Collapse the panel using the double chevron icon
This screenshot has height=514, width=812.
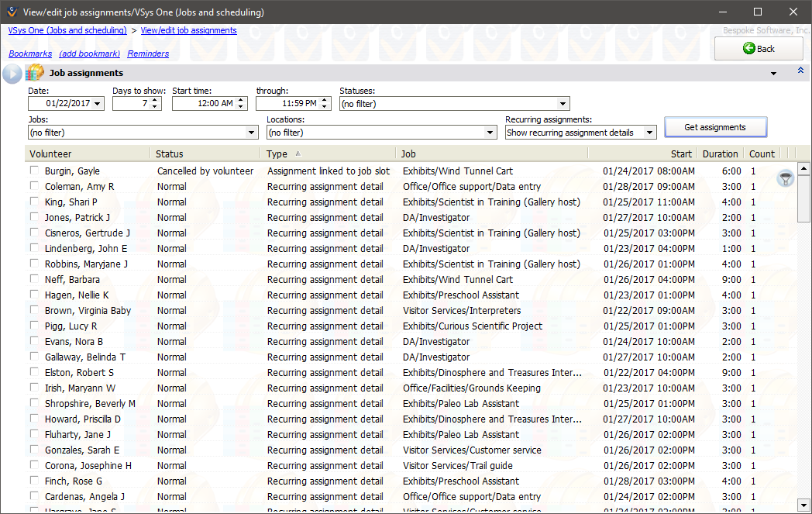[x=800, y=70]
